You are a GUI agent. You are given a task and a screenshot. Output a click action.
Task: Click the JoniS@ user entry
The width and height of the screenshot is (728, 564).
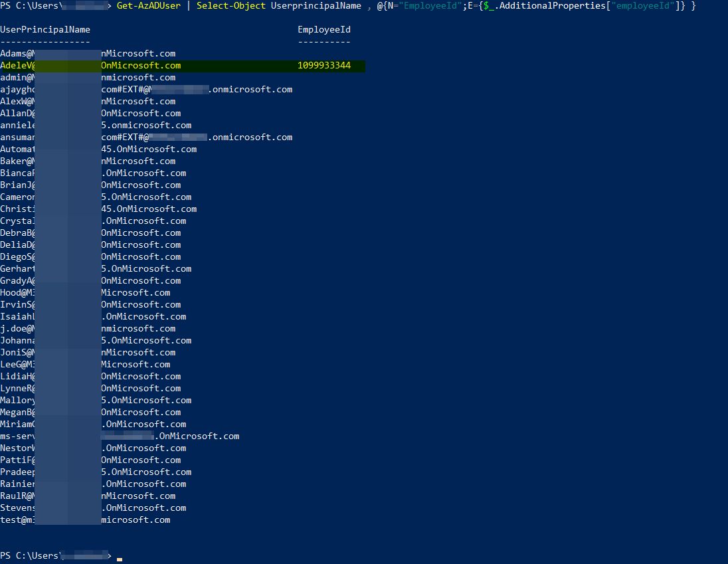coord(88,352)
